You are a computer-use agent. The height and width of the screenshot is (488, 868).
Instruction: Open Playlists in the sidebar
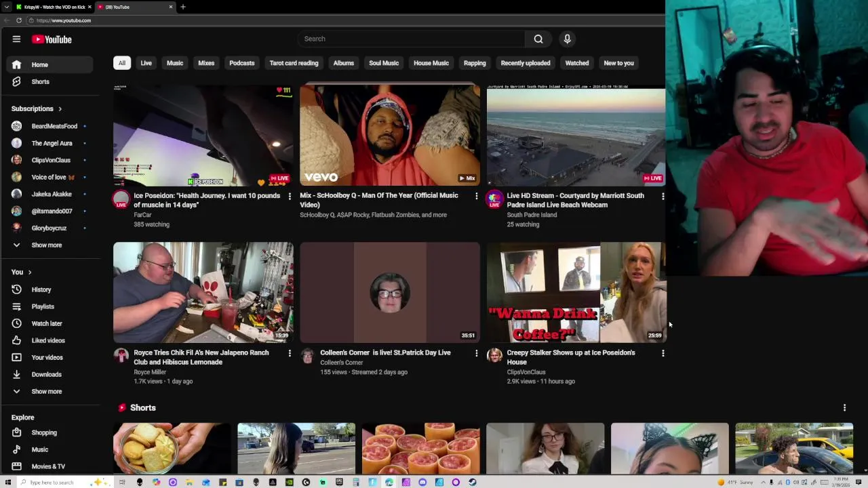[49, 306]
